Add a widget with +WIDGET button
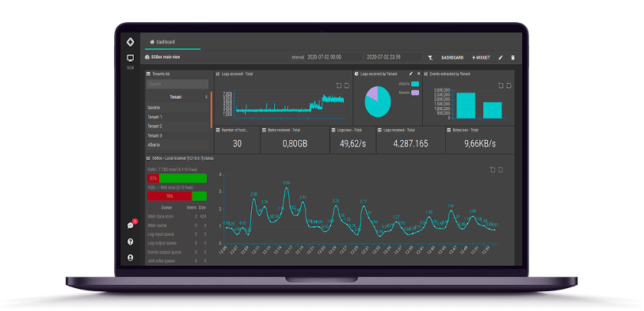The image size is (644, 311). coord(481,58)
